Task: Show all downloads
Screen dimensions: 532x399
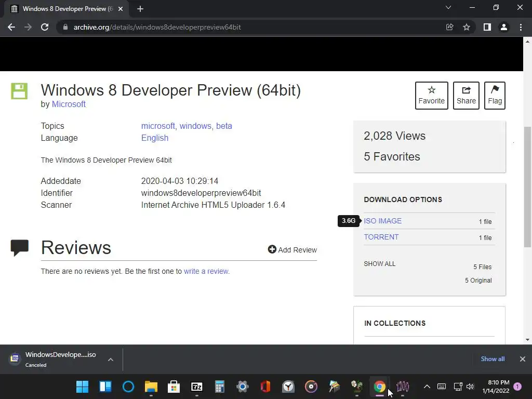Action: pyautogui.click(x=493, y=359)
